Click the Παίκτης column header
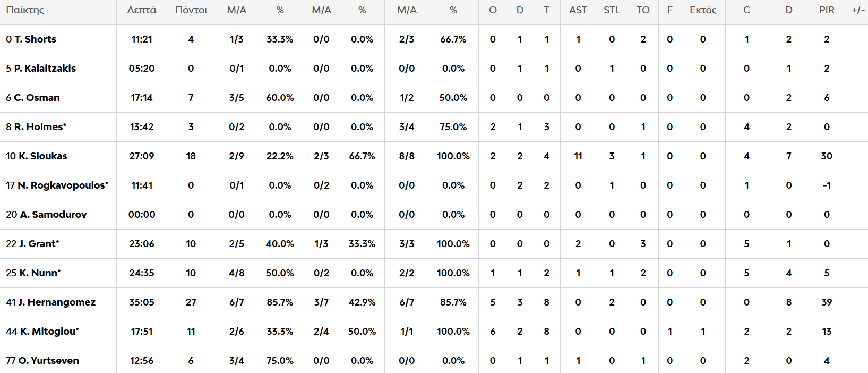This screenshot has width=868, height=373. click(x=25, y=10)
